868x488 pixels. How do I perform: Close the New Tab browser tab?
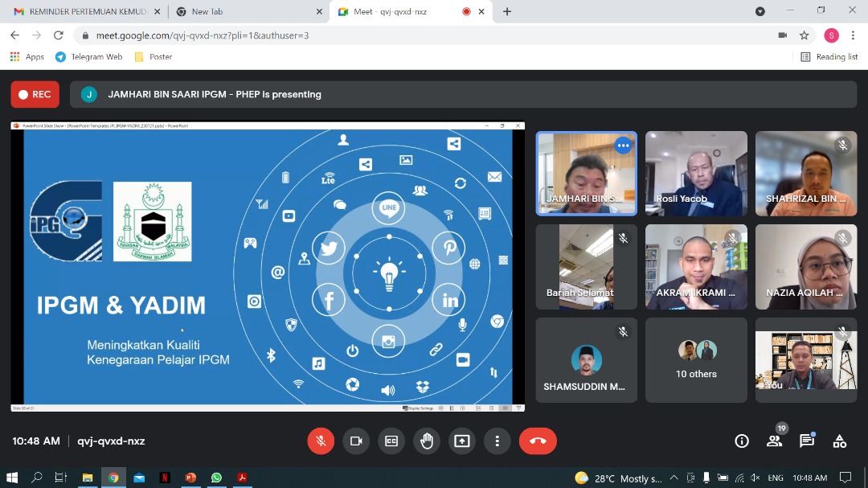[x=319, y=11]
